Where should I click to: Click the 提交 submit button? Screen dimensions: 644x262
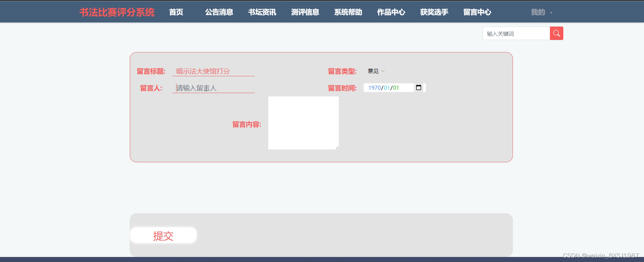163,235
